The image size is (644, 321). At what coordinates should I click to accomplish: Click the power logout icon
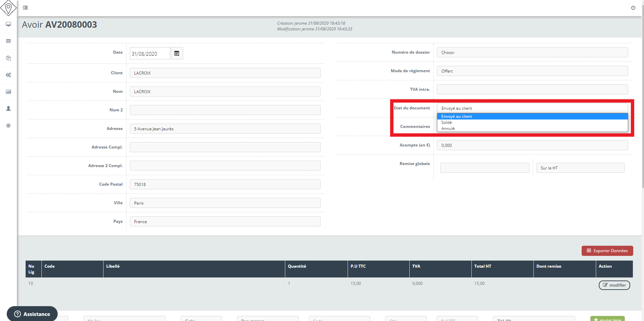point(633,8)
